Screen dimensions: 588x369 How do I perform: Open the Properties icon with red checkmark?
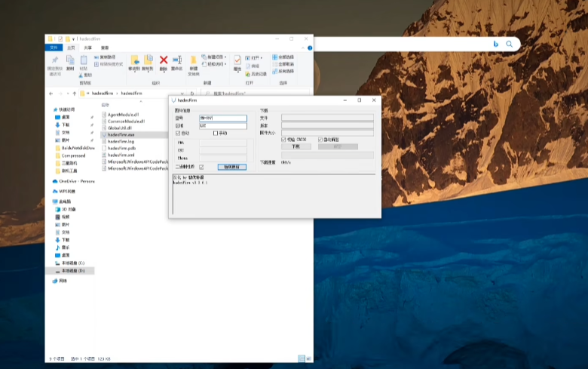click(x=237, y=60)
